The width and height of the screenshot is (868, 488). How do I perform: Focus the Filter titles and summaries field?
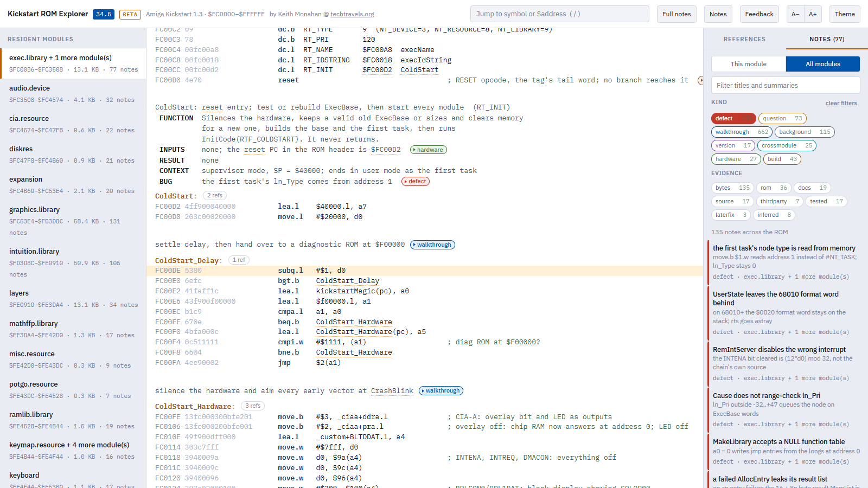pyautogui.click(x=786, y=85)
